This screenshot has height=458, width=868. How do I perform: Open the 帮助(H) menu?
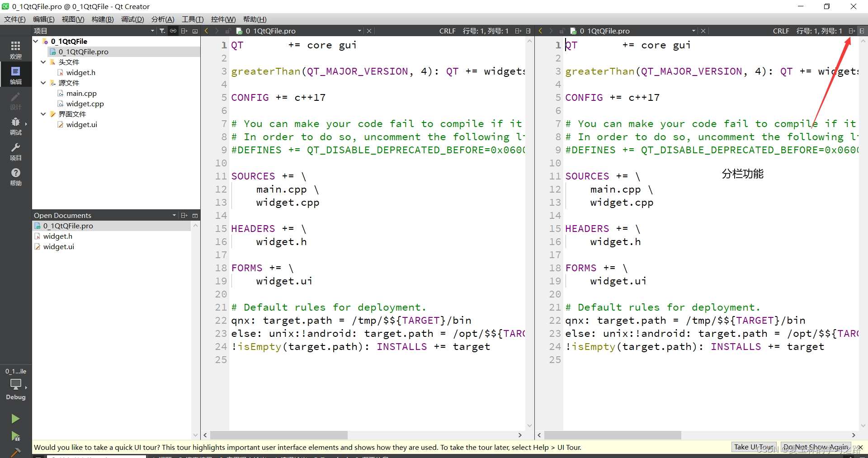point(255,19)
